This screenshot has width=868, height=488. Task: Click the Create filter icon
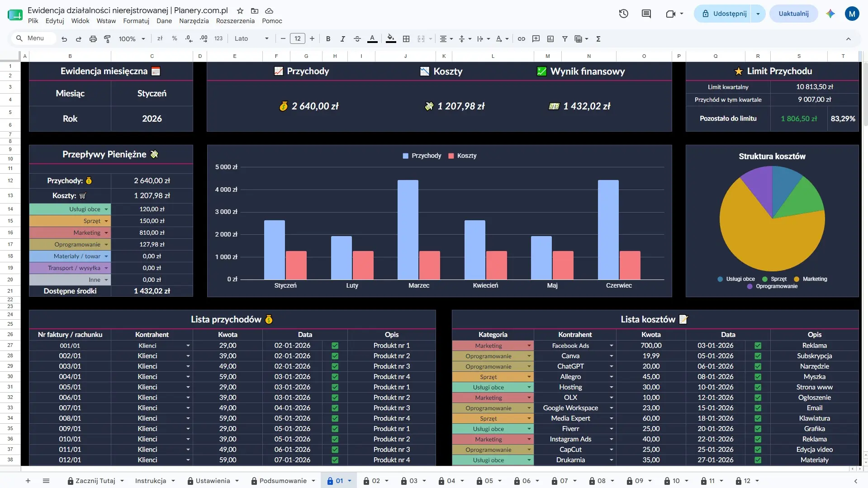(565, 39)
